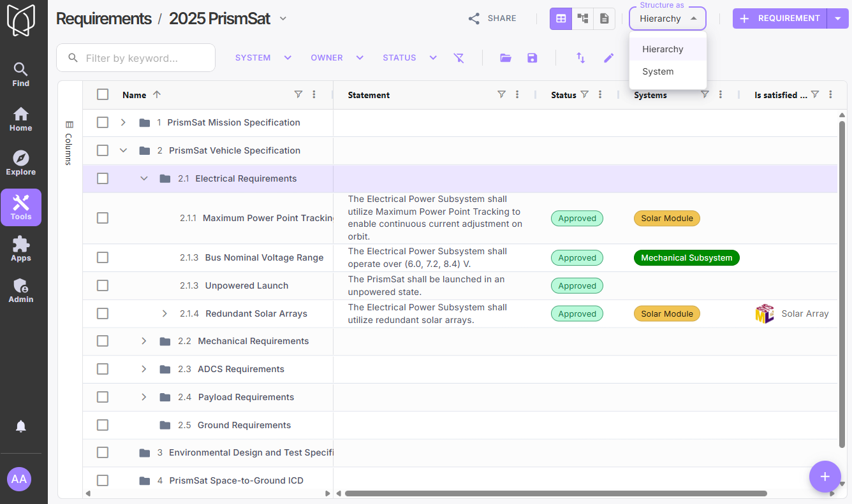852x504 pixels.
Task: Tick the Unpowered Launch row checkbox
Action: [x=103, y=285]
